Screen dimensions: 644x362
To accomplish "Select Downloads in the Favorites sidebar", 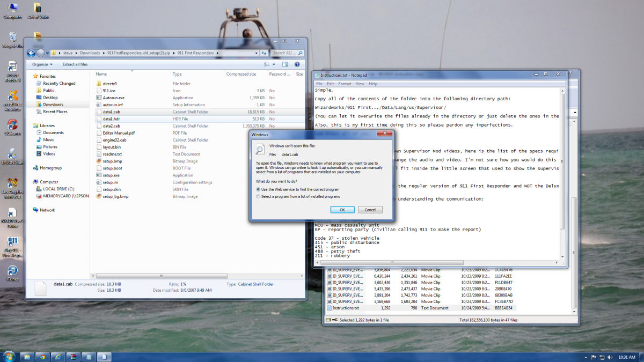I will (x=53, y=105).
